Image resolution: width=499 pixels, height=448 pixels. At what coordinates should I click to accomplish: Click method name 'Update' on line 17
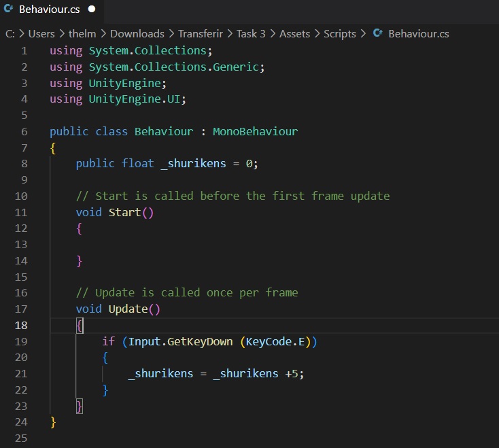(x=128, y=309)
